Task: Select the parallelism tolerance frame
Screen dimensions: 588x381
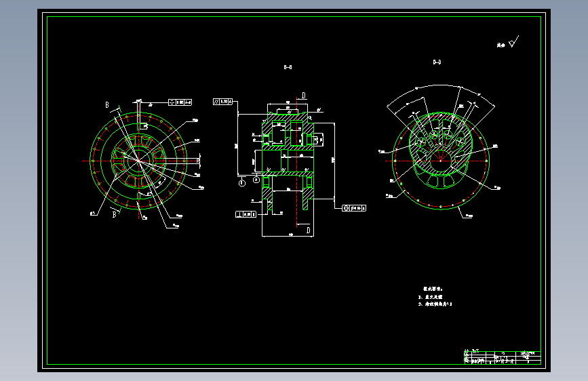Action: [222, 102]
